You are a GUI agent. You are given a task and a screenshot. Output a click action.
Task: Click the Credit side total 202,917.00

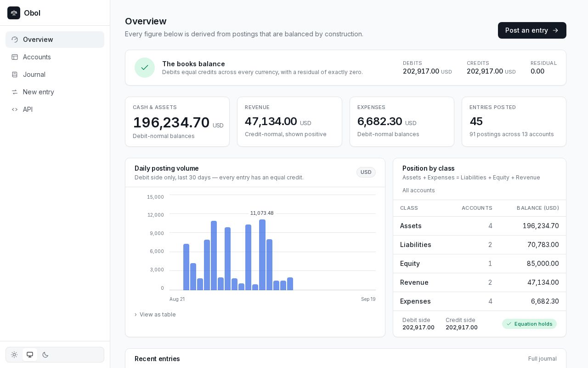click(462, 328)
